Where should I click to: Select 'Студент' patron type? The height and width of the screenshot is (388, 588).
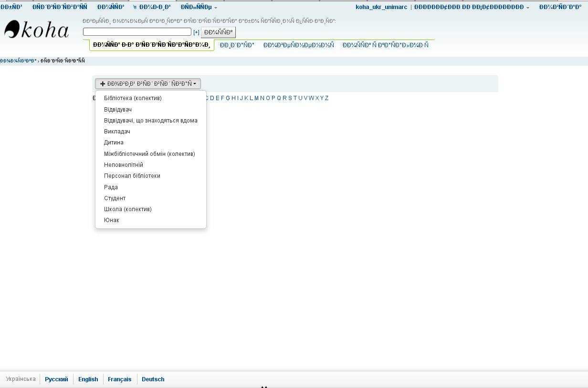click(x=115, y=198)
